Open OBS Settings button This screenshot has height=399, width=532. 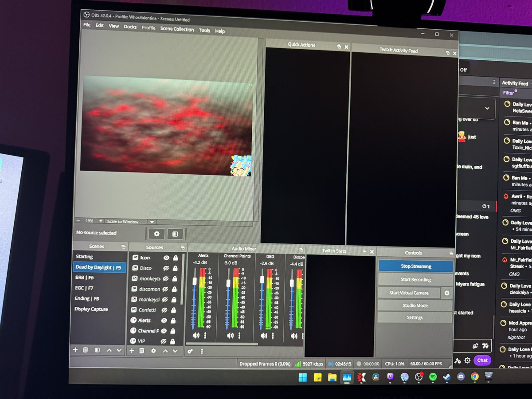[x=415, y=317]
